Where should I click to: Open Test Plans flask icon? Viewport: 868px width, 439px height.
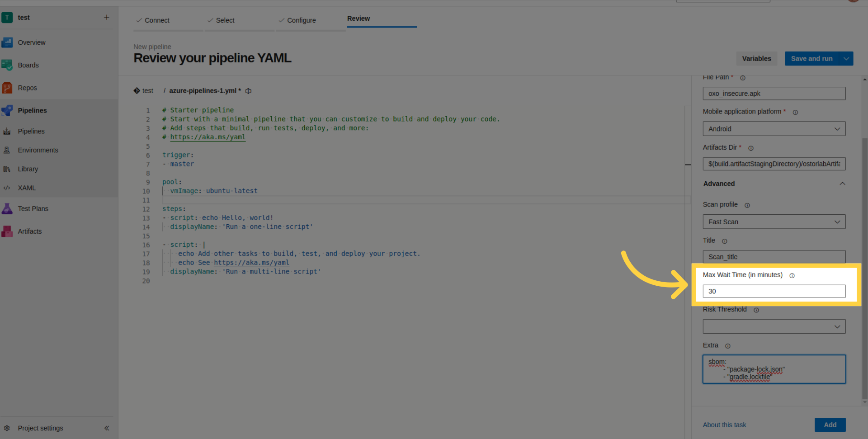[x=7, y=208]
